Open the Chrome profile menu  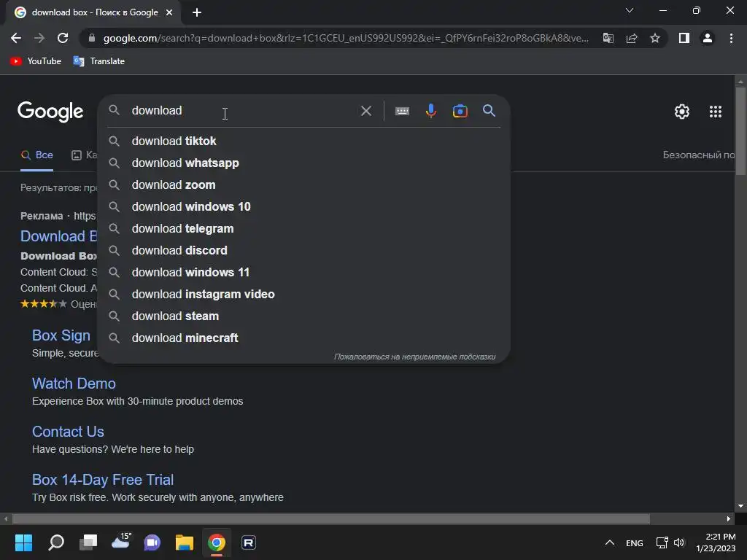tap(708, 38)
